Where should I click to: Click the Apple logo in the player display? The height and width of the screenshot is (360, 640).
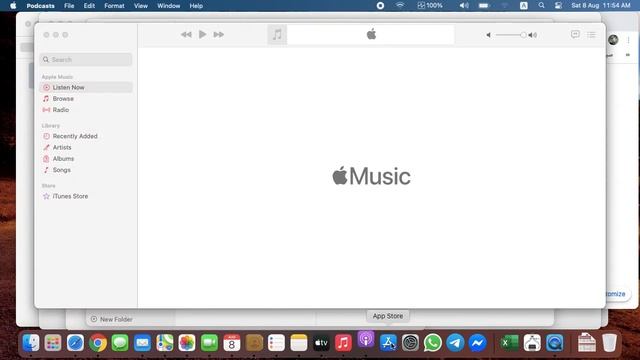tap(371, 35)
